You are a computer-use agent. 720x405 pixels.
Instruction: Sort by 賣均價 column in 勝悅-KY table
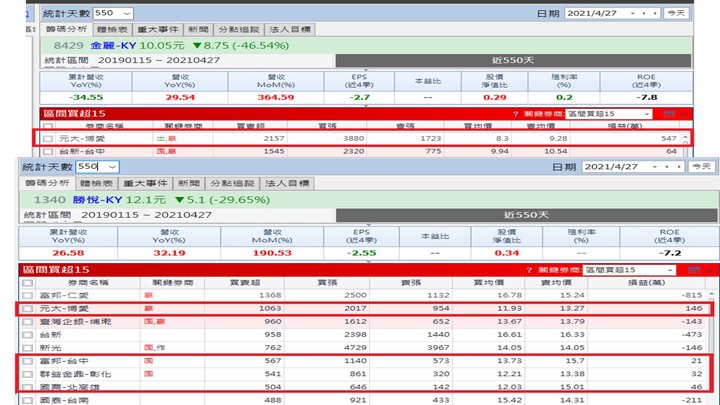(x=557, y=283)
